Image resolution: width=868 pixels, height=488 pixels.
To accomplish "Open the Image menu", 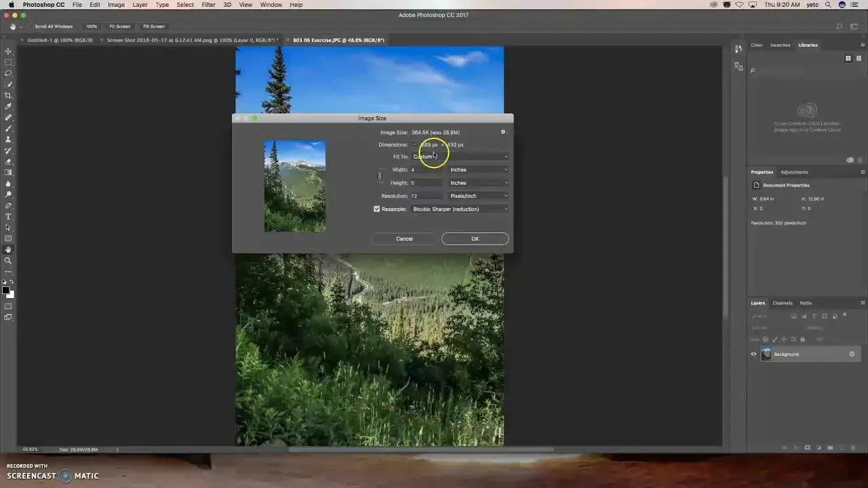I will [116, 5].
